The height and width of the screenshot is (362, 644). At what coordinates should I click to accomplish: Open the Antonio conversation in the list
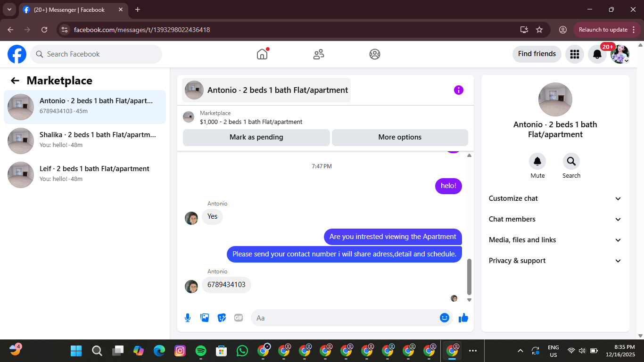tap(85, 107)
